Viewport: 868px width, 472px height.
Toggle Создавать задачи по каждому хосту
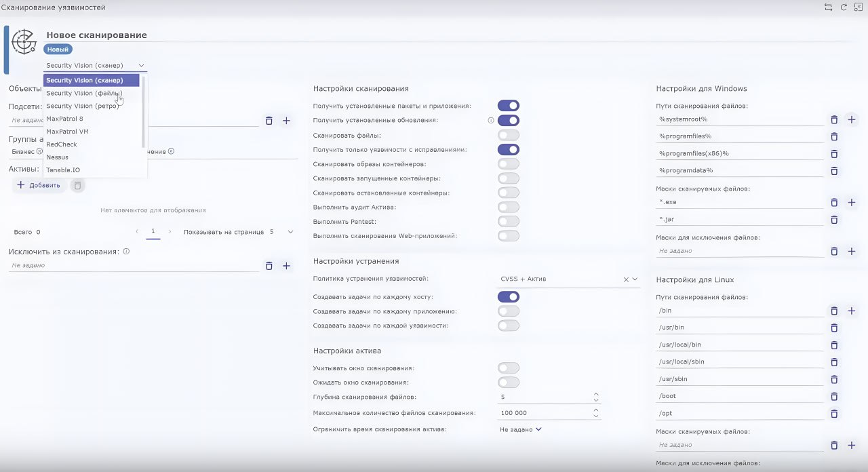coord(509,297)
